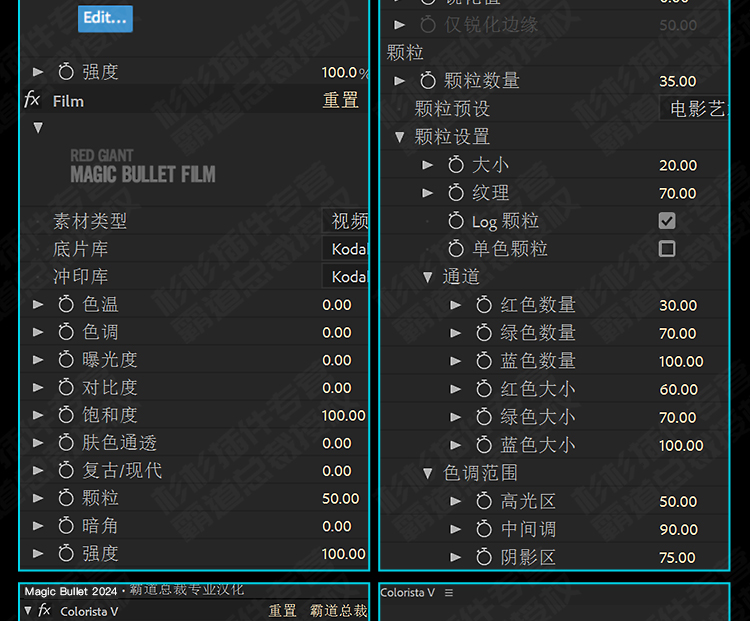
Task: Uncheck the Log 颗粒 checkbox
Action: (667, 221)
